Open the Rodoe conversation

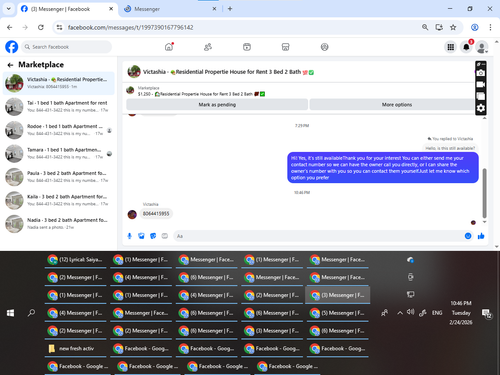click(x=59, y=130)
